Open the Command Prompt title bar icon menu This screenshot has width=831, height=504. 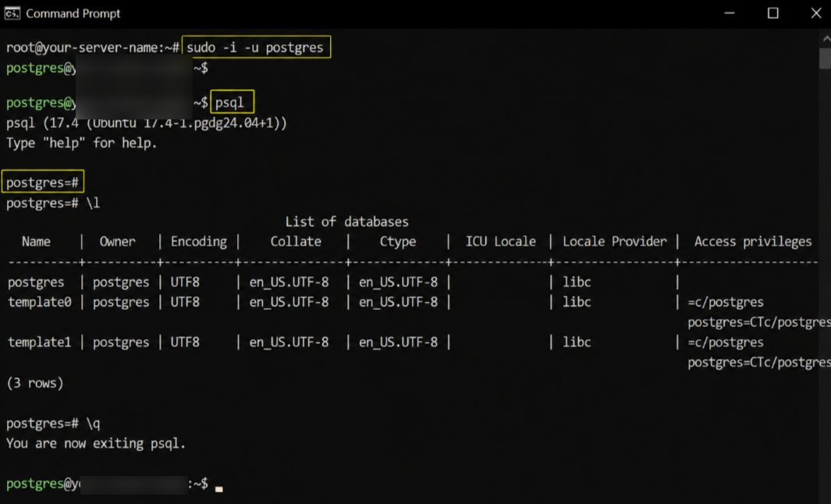[x=12, y=13]
